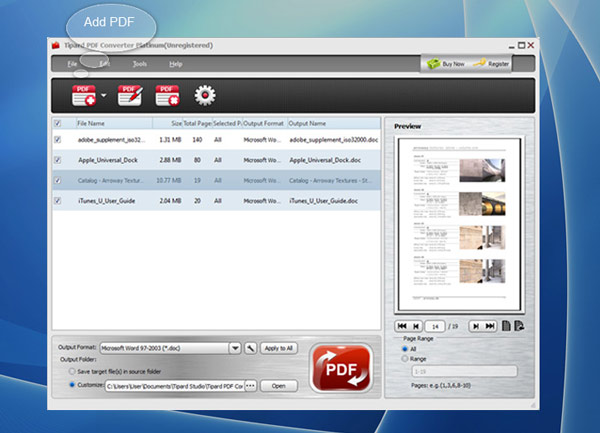Sort by File Name column header
This screenshot has height=433, width=600.
pyautogui.click(x=114, y=123)
